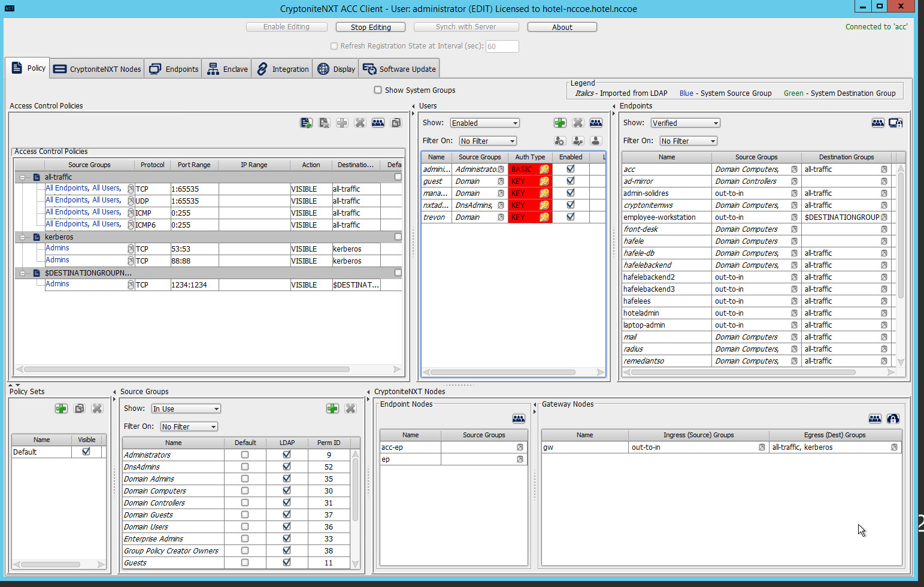Toggle Enabled checkbox for trevon user
This screenshot has width=924, height=587.
(571, 217)
